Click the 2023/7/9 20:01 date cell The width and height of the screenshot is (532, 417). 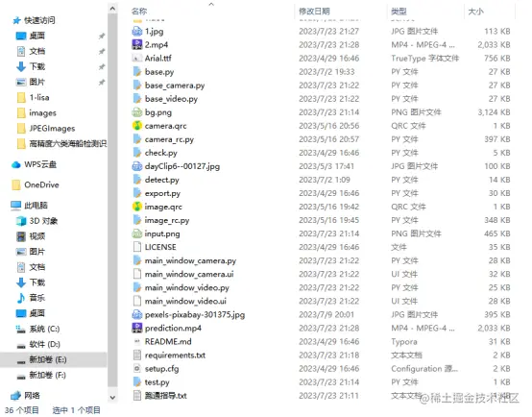coord(326,314)
